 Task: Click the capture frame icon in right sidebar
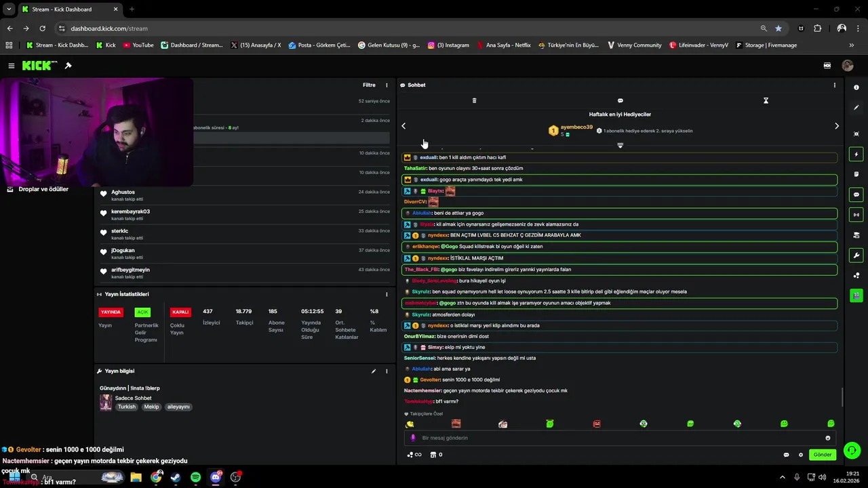[x=856, y=134]
